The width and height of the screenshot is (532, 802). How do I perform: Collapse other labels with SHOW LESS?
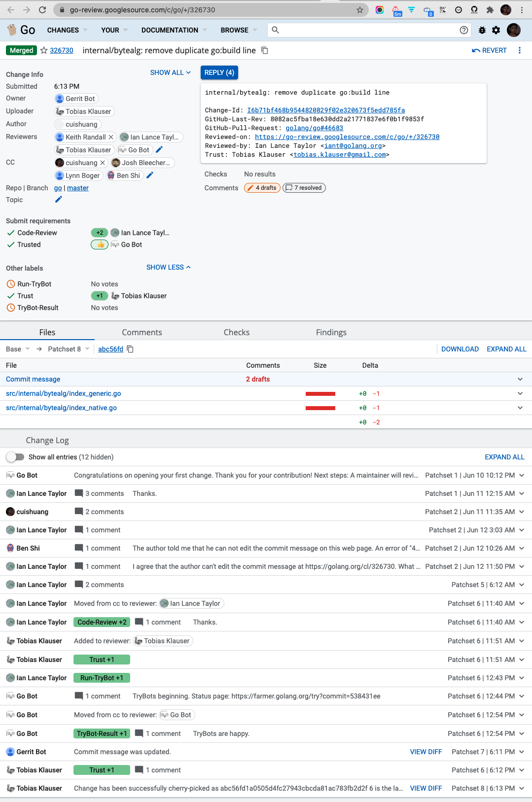tap(168, 267)
